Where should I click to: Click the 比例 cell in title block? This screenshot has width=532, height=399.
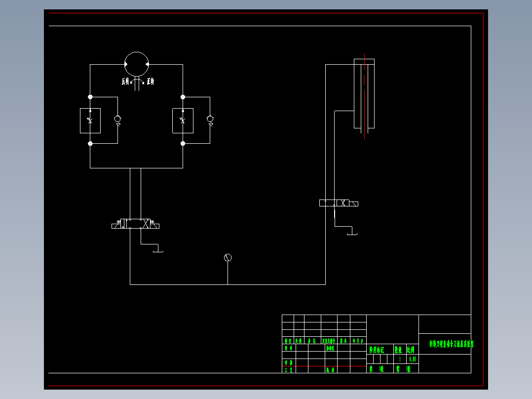(x=411, y=350)
